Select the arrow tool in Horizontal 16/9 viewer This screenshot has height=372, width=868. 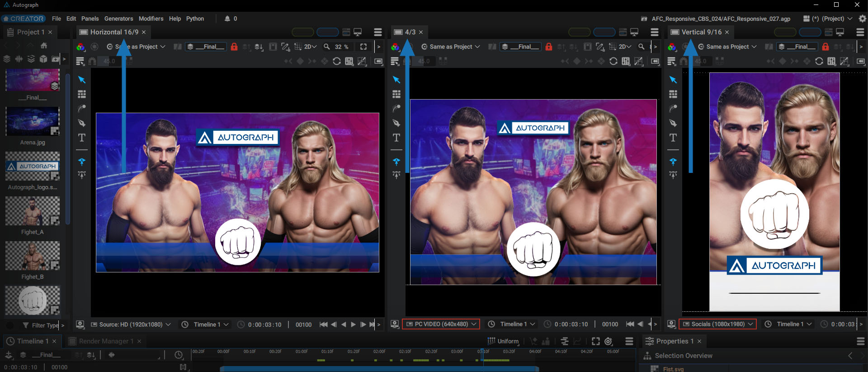coord(82,80)
